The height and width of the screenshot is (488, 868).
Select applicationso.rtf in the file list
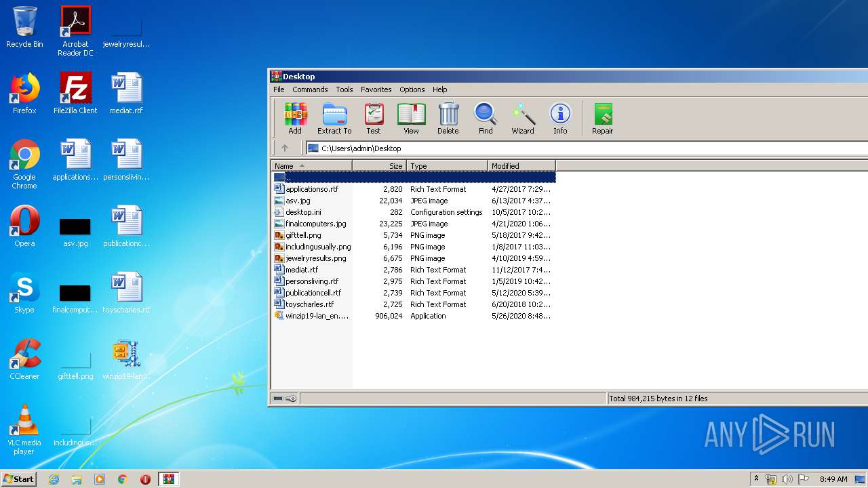pos(414,189)
